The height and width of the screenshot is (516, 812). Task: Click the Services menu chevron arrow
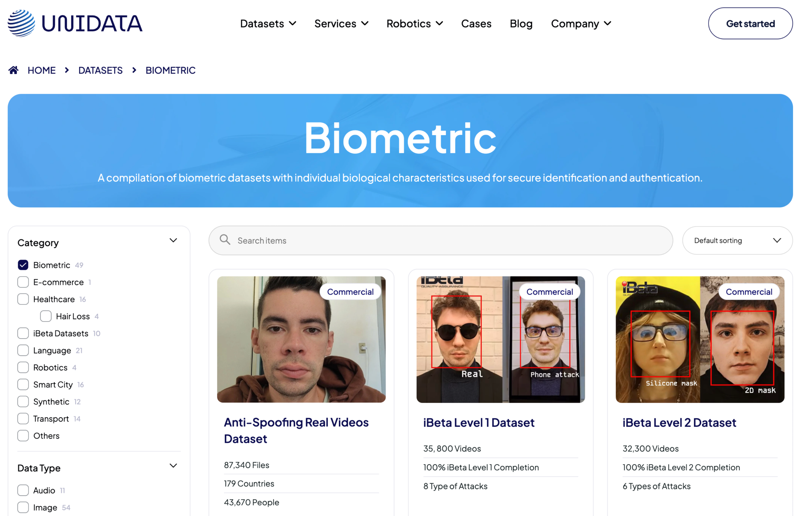pos(365,23)
